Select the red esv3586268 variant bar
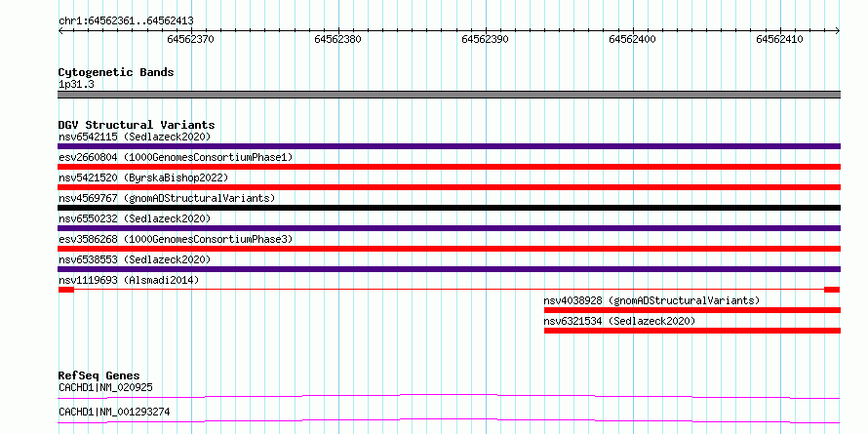Image resolution: width=868 pixels, height=434 pixels. 449,249
